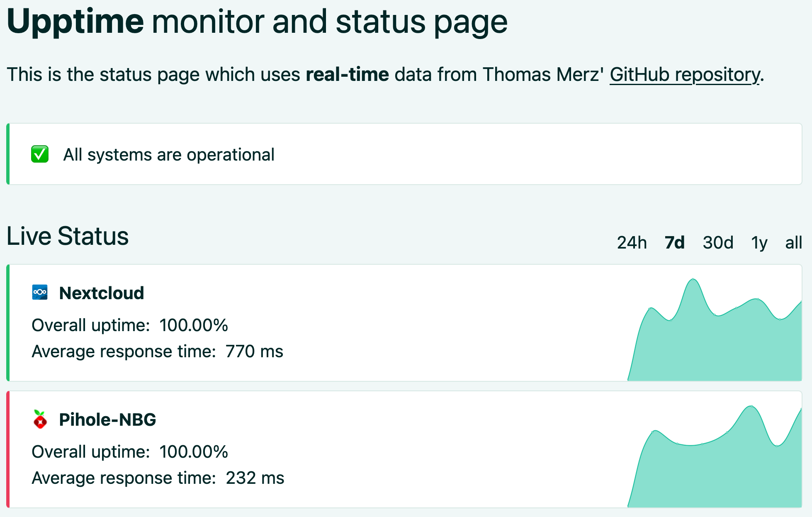Select the 7d time range
Image resolution: width=812 pixels, height=517 pixels.
(x=674, y=243)
